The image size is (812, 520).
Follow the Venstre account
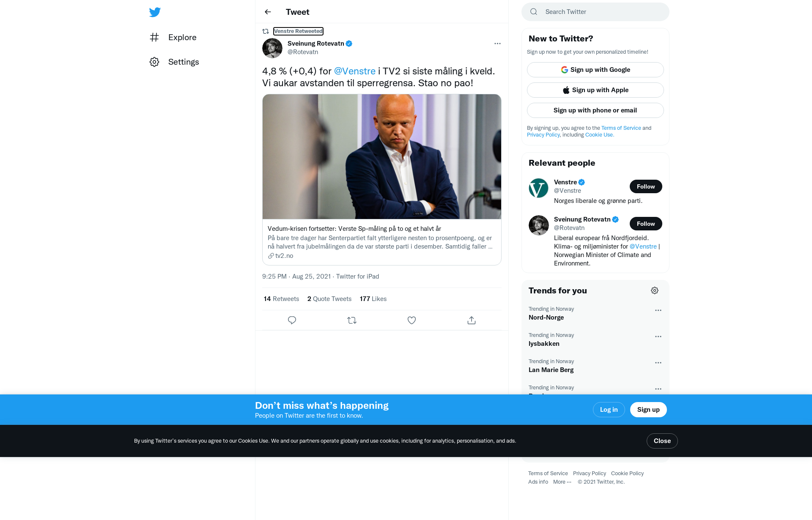(x=646, y=186)
